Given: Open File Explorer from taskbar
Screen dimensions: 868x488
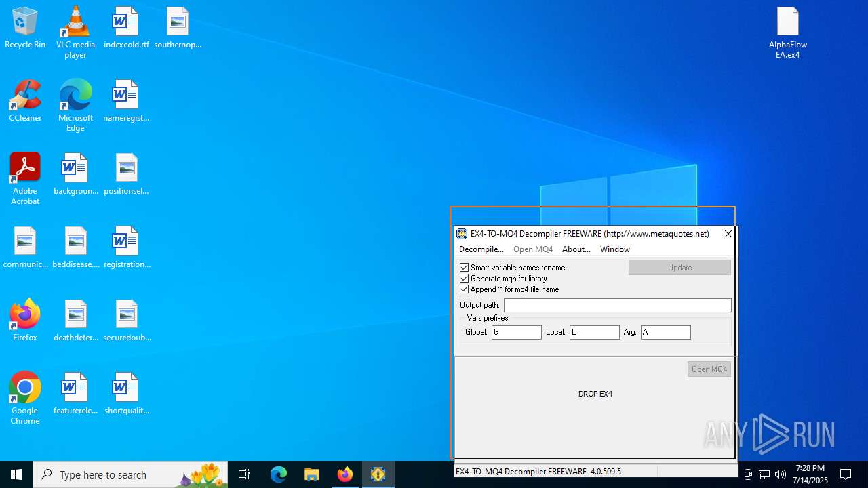Looking at the screenshot, I should coord(312,474).
